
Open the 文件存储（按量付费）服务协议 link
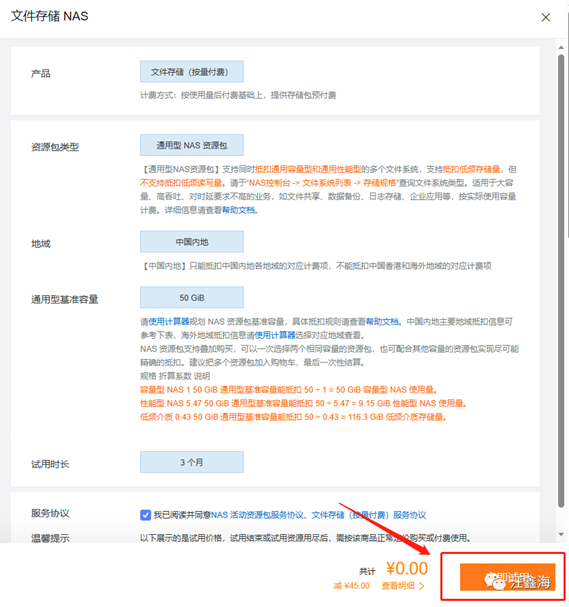click(x=369, y=515)
